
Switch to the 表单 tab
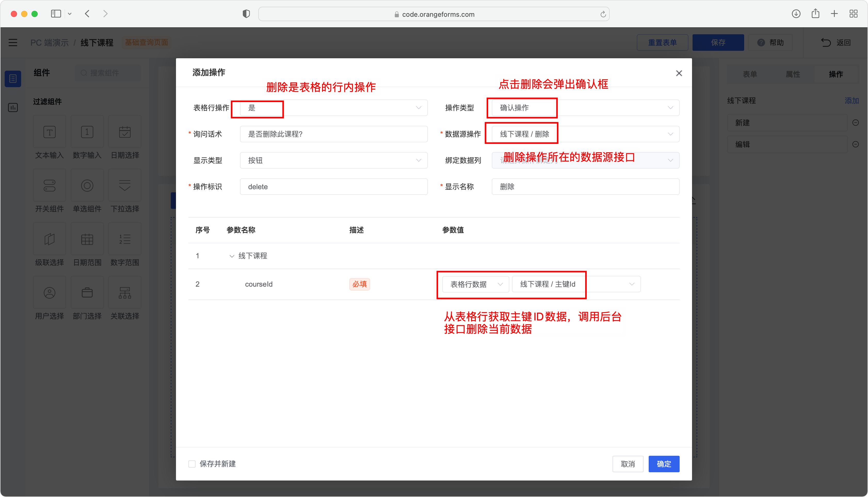(x=750, y=74)
